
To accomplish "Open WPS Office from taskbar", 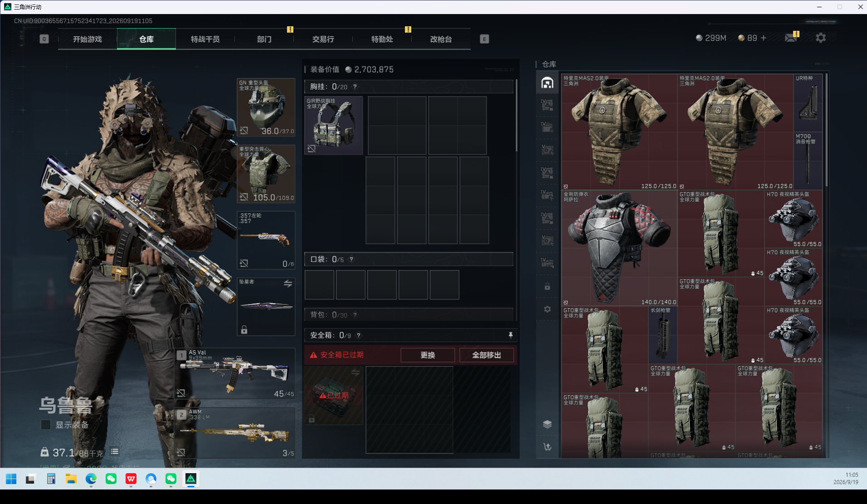I will click(131, 479).
